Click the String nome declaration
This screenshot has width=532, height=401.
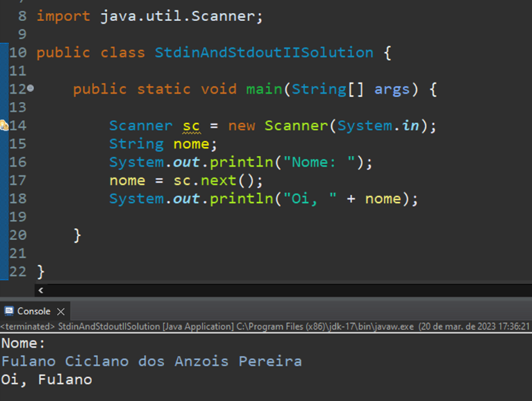163,144
